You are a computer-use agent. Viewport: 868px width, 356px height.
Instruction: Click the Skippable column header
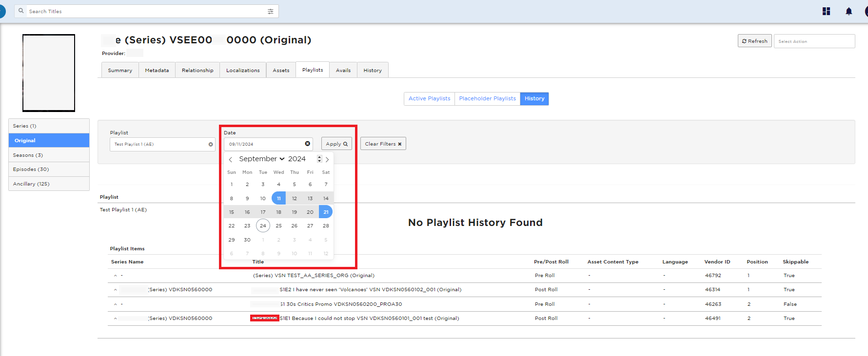click(795, 262)
